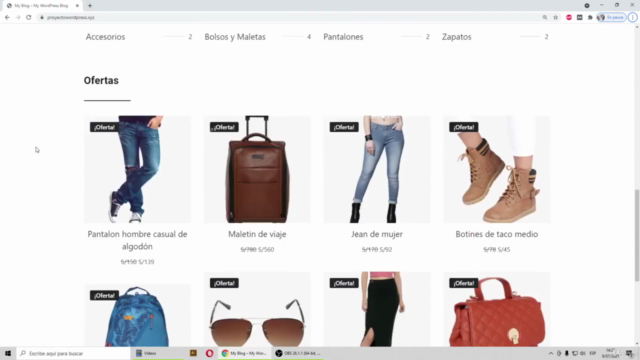
Task: Click price S/560 under Maletin de viaje
Action: pos(266,249)
